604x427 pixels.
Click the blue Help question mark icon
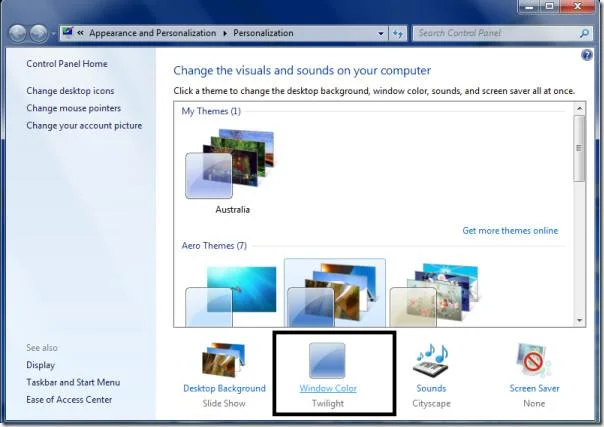click(x=586, y=55)
